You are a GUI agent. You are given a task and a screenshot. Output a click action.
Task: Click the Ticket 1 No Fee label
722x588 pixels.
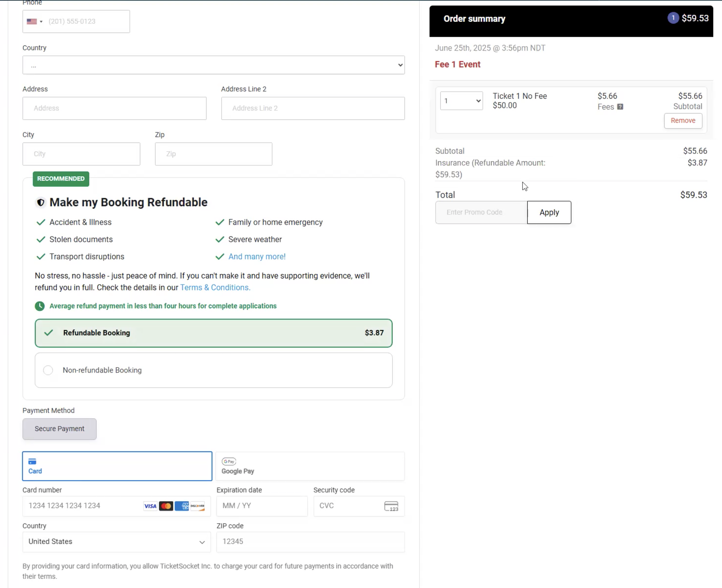click(x=520, y=96)
